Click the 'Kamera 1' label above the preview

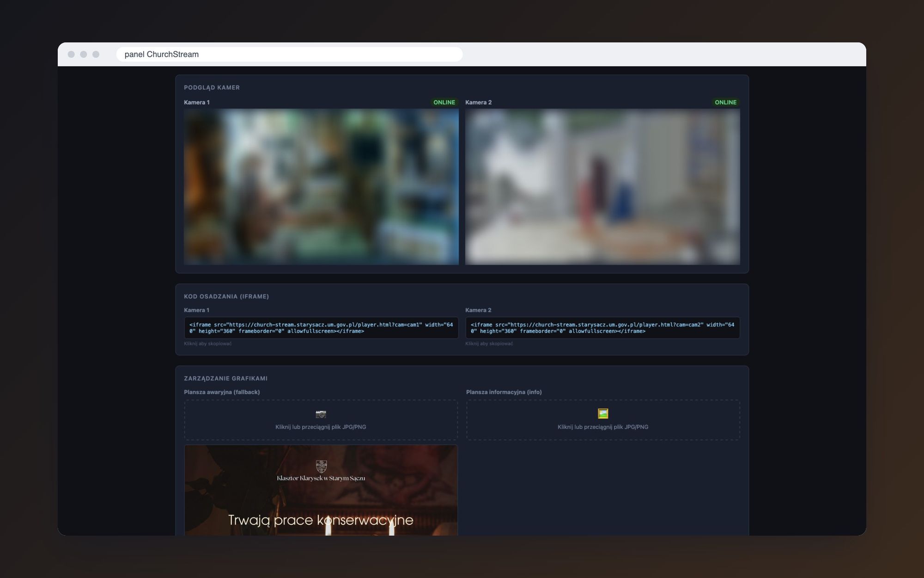(x=197, y=102)
